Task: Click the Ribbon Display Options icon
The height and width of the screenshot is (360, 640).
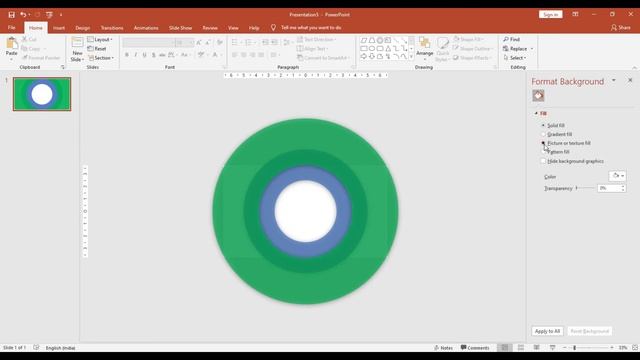Action: 575,14
